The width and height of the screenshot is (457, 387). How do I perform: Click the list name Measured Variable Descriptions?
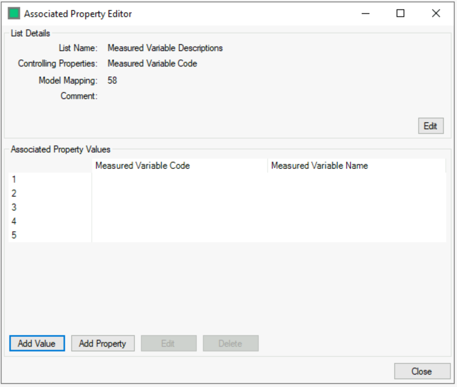point(165,48)
